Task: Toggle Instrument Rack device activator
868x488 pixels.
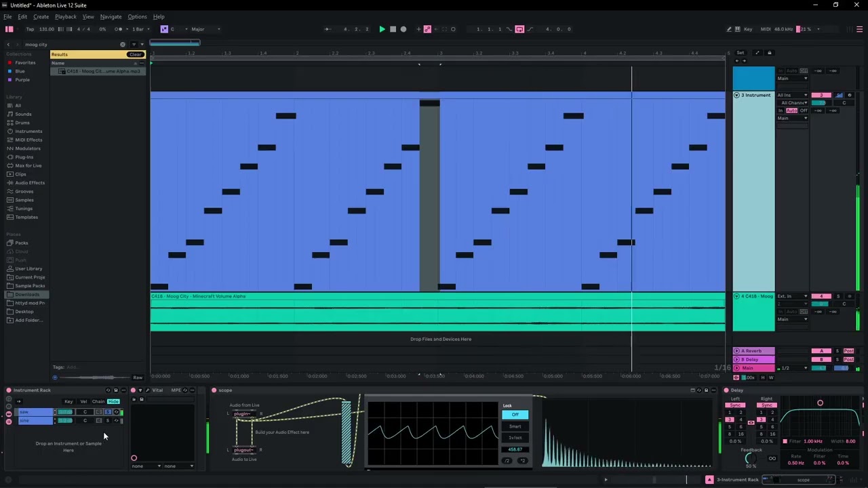Action: (x=9, y=390)
